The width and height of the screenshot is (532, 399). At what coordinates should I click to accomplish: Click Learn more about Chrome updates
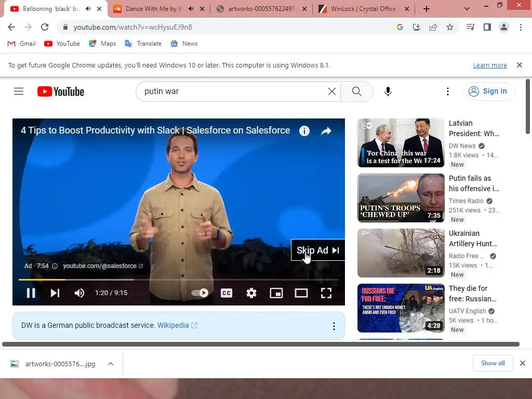[x=490, y=65]
